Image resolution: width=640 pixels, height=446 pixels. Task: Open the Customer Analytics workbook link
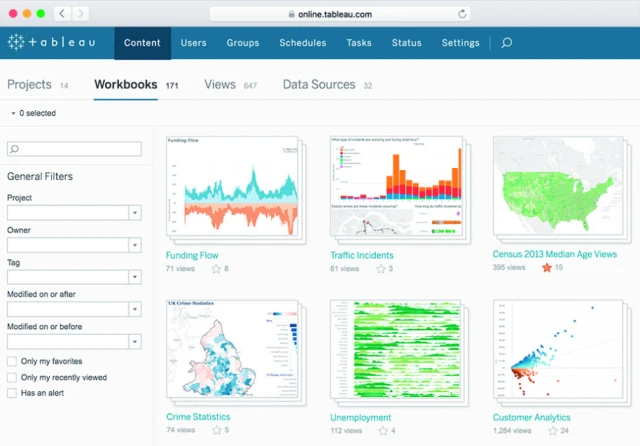pos(531,417)
